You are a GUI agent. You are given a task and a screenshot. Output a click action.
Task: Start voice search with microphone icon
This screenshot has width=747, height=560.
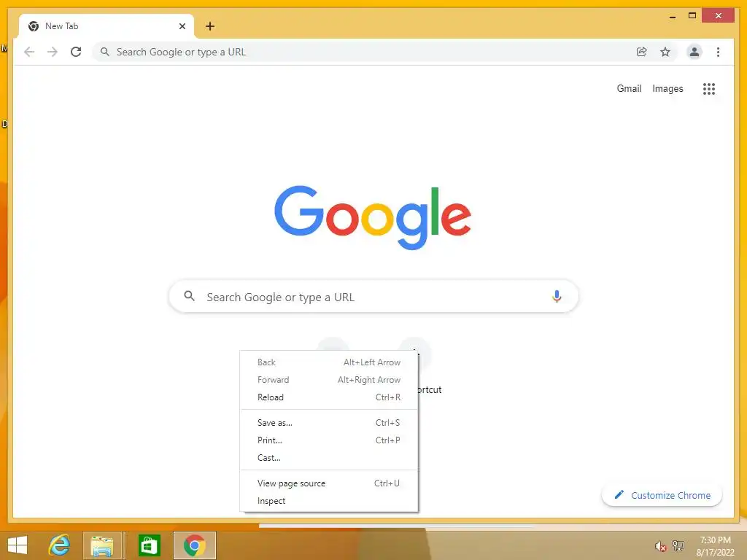557,296
